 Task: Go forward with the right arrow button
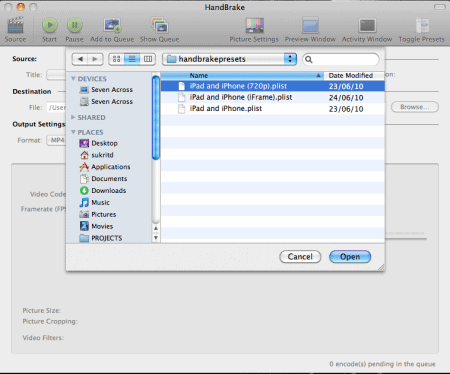point(95,59)
